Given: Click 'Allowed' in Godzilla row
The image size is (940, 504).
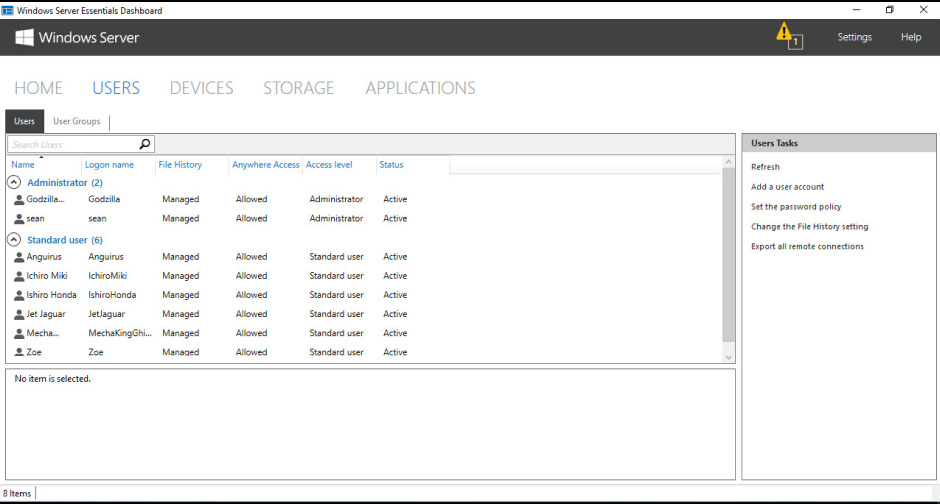Looking at the screenshot, I should tap(251, 200).
